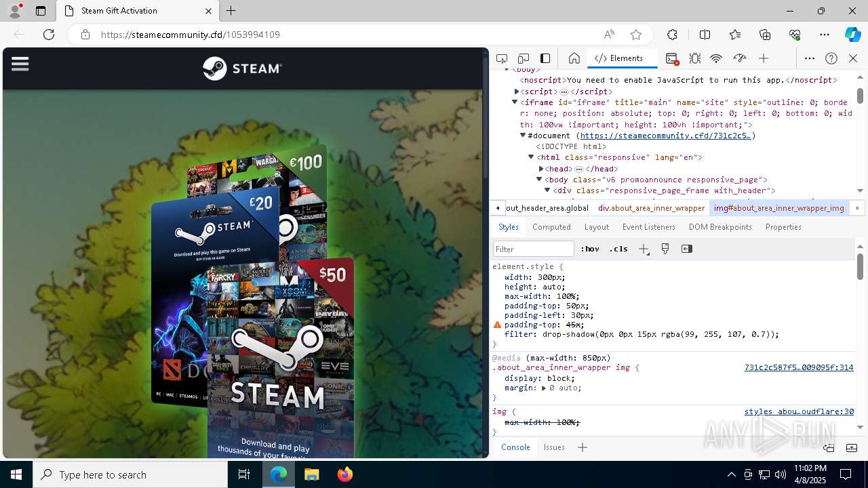Switch to the Layout tab
Image resolution: width=868 pixels, height=488 pixels.
597,227
